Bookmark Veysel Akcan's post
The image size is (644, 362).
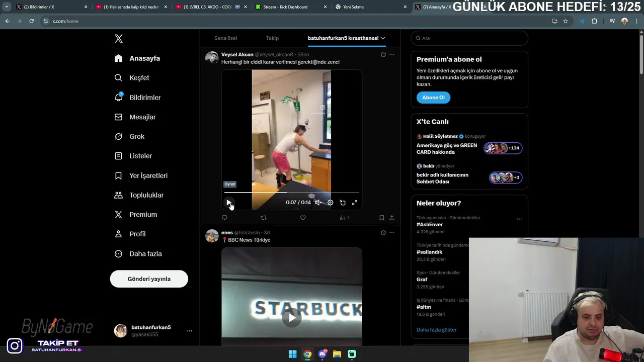coord(381,218)
